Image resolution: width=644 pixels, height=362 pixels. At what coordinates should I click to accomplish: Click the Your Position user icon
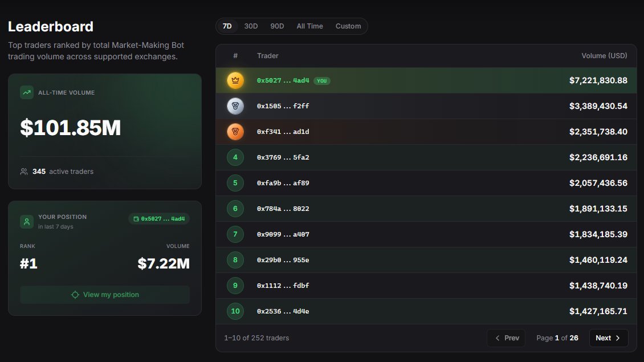click(27, 222)
